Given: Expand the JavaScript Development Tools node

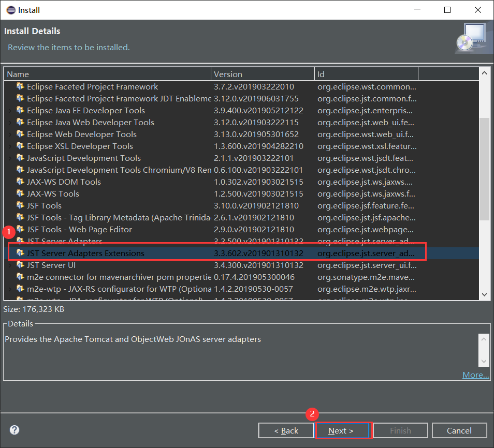Looking at the screenshot, I should click(x=10, y=158).
